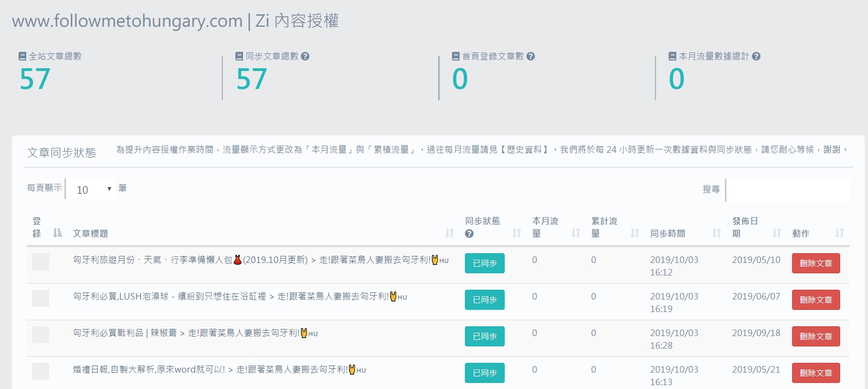
Task: Click sync time 2019/10/03 16:28
Action: click(674, 339)
